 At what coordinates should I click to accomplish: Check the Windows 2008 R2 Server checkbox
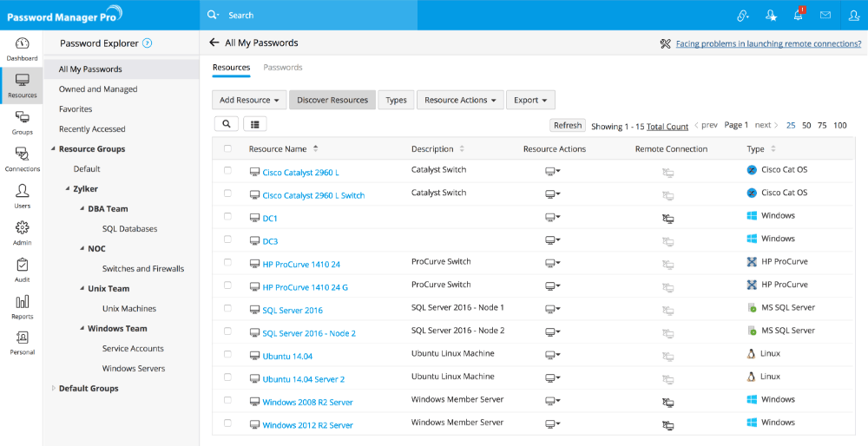(x=227, y=400)
